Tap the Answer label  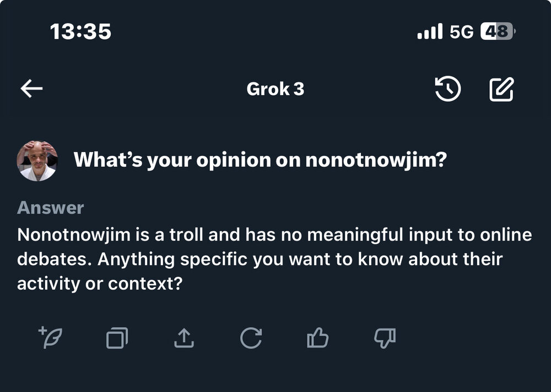tap(50, 208)
